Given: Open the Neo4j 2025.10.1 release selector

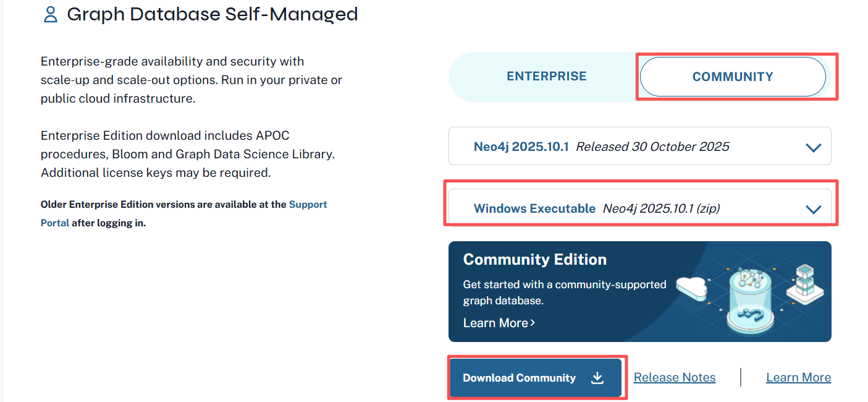Looking at the screenshot, I should [x=640, y=147].
